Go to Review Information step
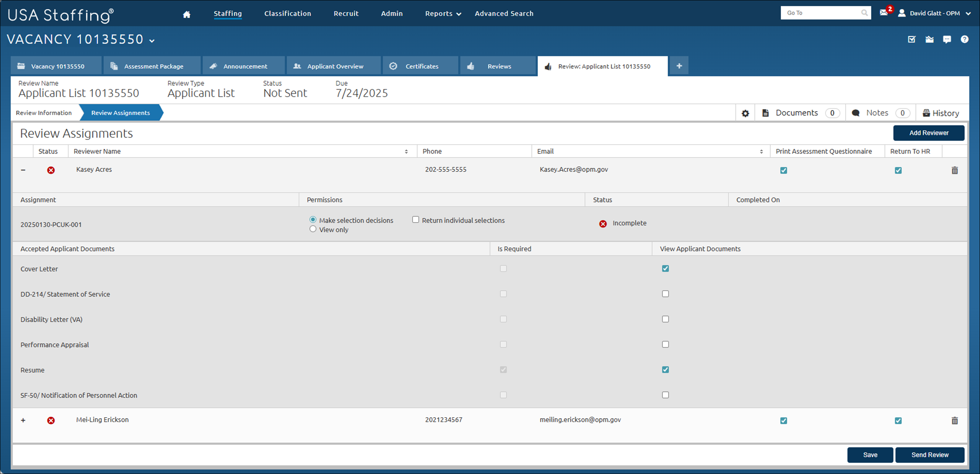 (x=44, y=113)
